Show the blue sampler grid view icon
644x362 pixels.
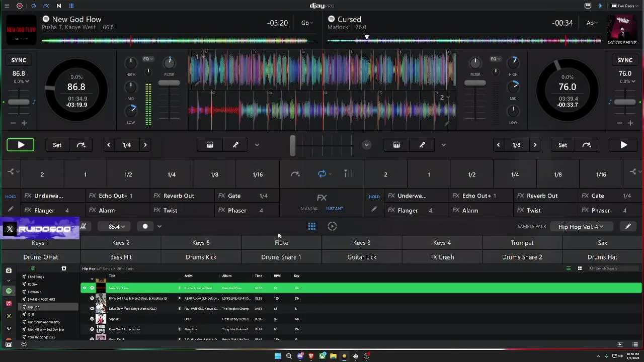point(312,226)
